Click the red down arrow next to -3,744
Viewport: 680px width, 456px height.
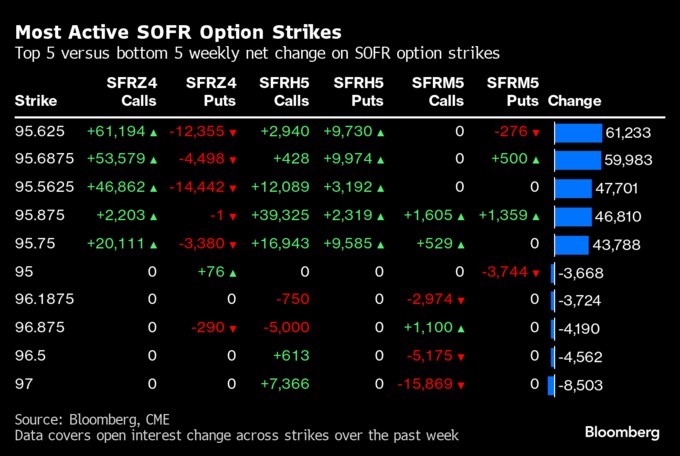click(536, 273)
